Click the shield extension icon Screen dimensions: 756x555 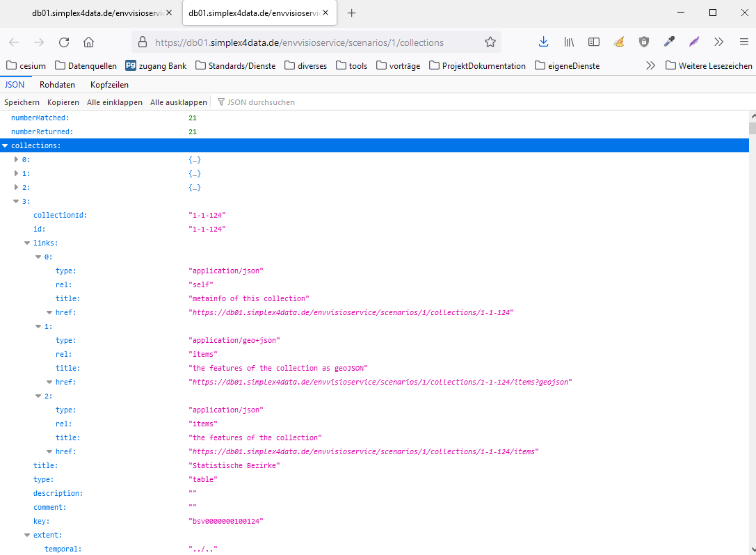[644, 42]
